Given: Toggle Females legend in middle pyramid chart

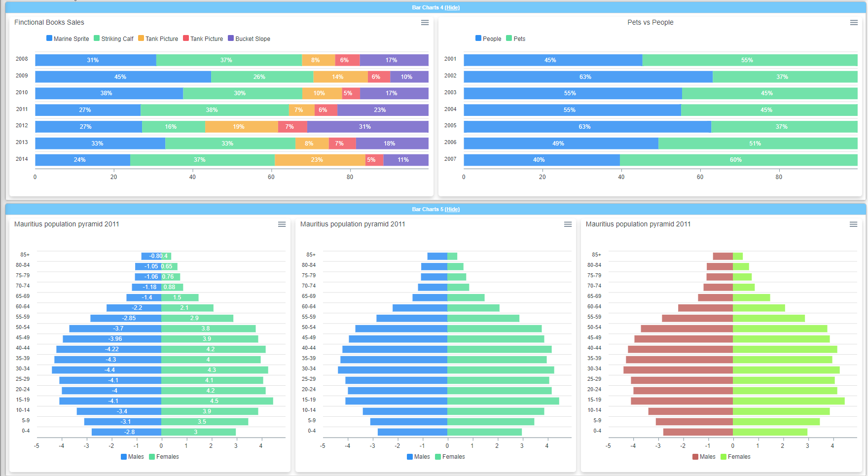Looking at the screenshot, I should coord(450,457).
